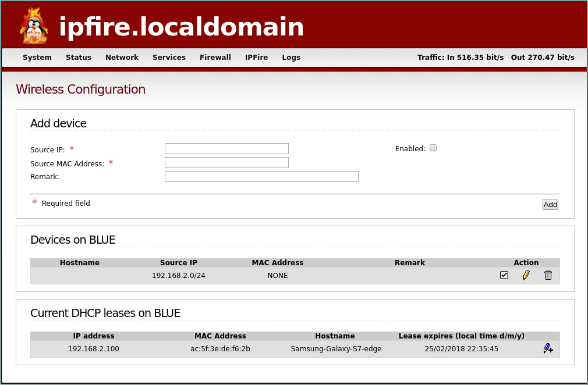588x385 pixels.
Task: Enable the Enabled checkbox for new device
Action: tap(433, 148)
